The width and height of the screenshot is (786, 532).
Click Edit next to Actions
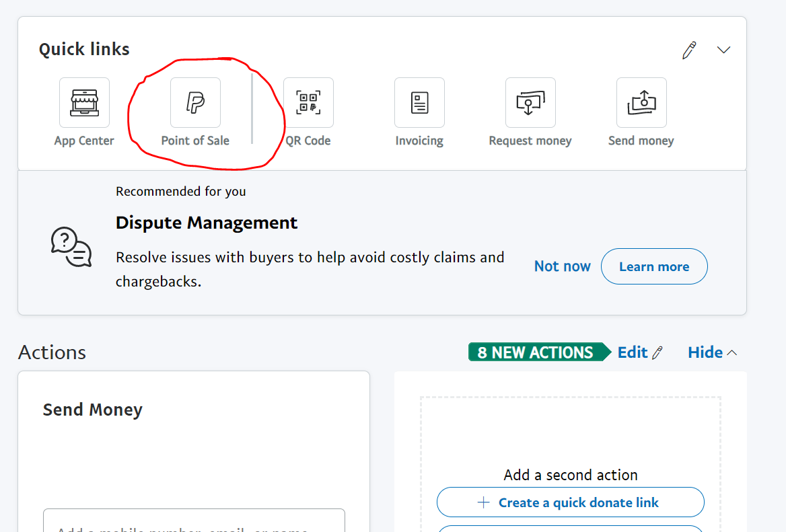640,352
